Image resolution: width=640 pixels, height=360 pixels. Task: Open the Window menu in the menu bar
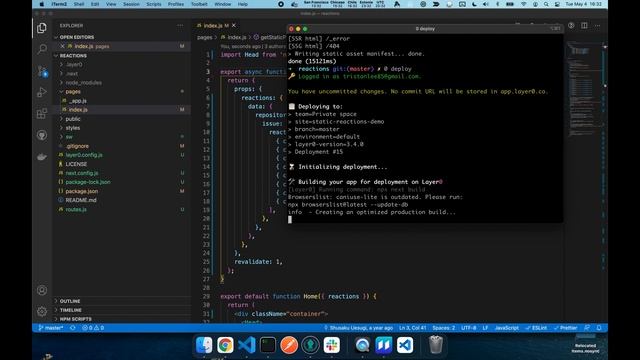click(222, 4)
